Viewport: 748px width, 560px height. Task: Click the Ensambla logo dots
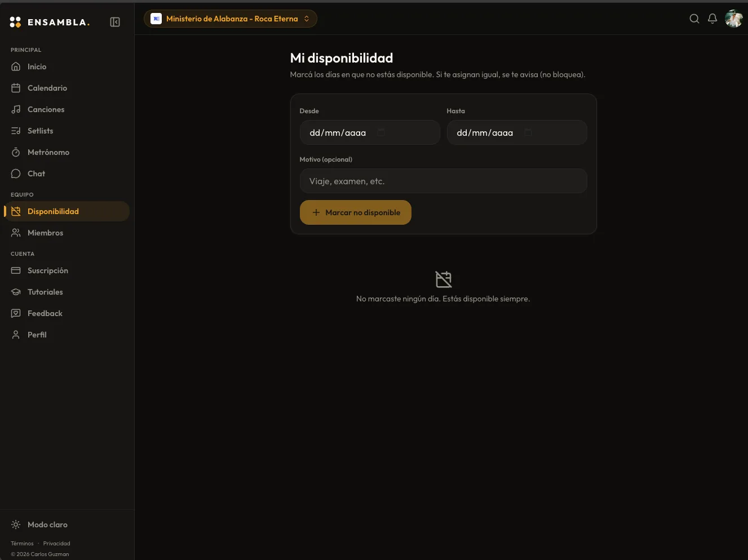[15, 22]
